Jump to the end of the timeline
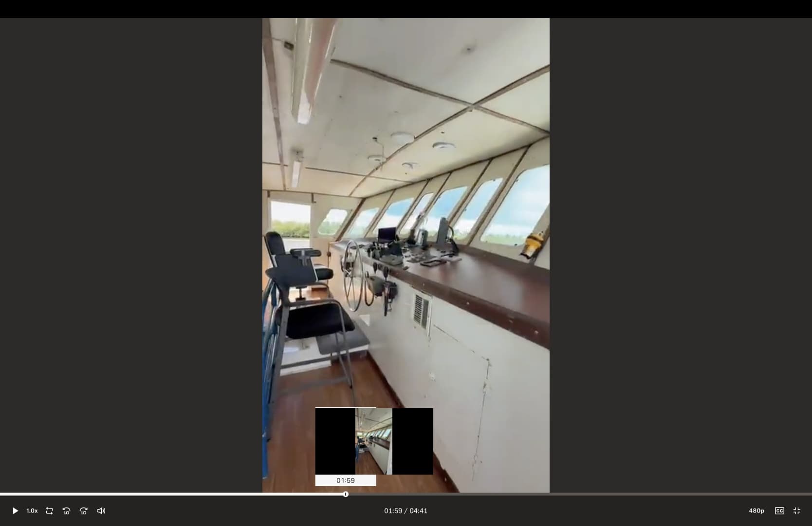 click(811, 494)
